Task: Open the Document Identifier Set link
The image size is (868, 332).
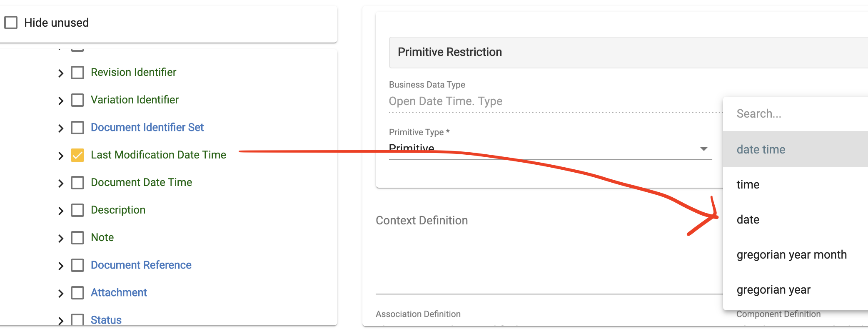Action: tap(147, 127)
